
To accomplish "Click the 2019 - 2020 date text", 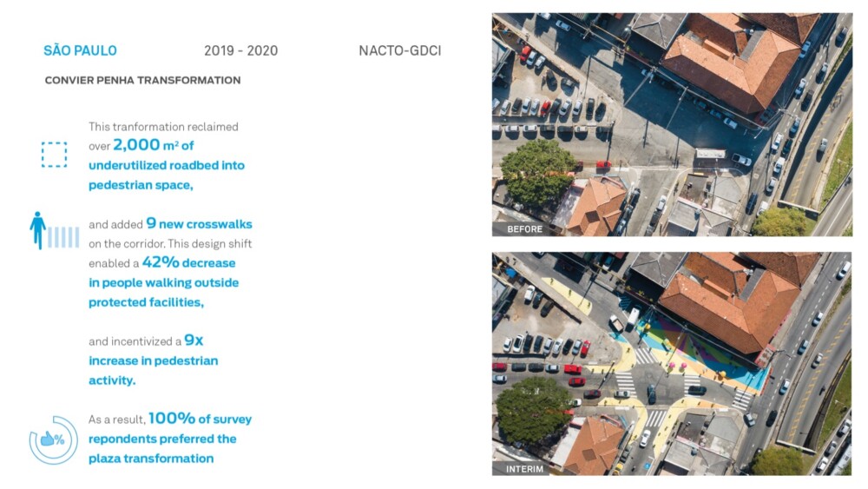I will coord(240,50).
